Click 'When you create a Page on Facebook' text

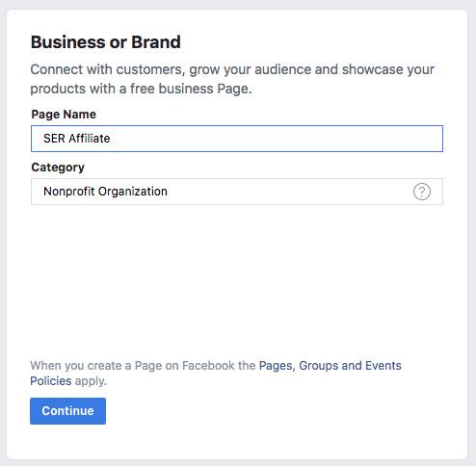pyautogui.click(x=132, y=366)
